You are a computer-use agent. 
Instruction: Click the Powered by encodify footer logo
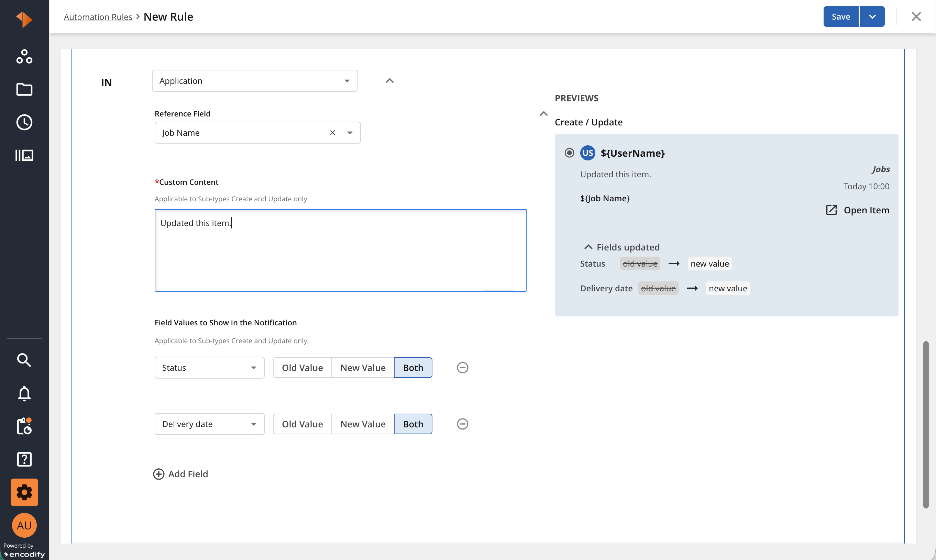point(24,551)
